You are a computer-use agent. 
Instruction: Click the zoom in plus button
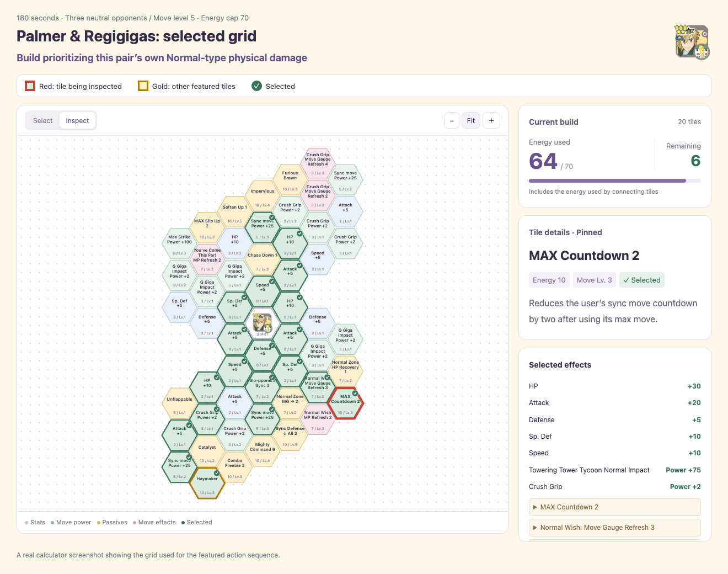[491, 120]
